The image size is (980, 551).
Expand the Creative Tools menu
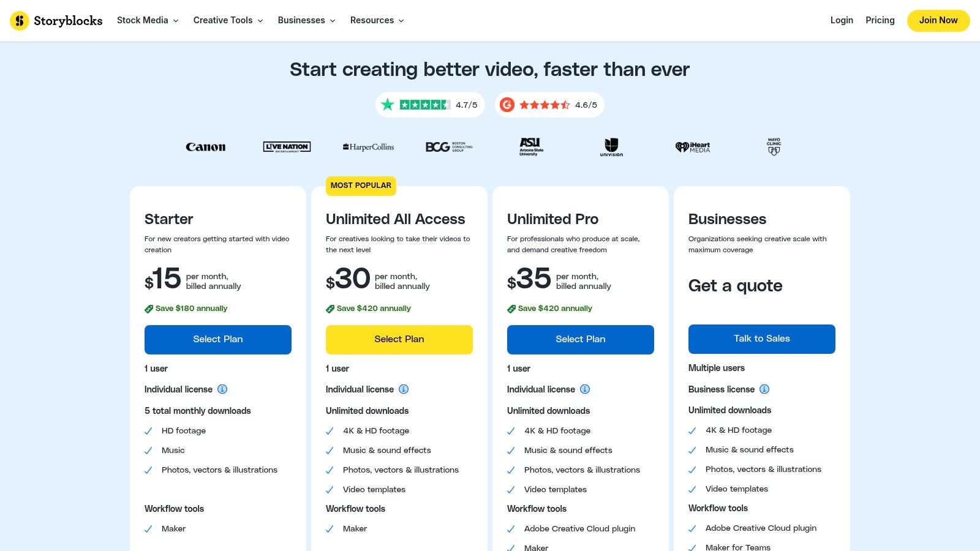(228, 20)
